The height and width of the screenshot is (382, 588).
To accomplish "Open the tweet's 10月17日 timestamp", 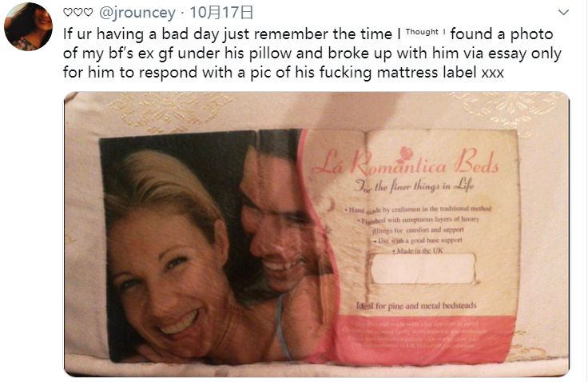I will pyautogui.click(x=221, y=13).
